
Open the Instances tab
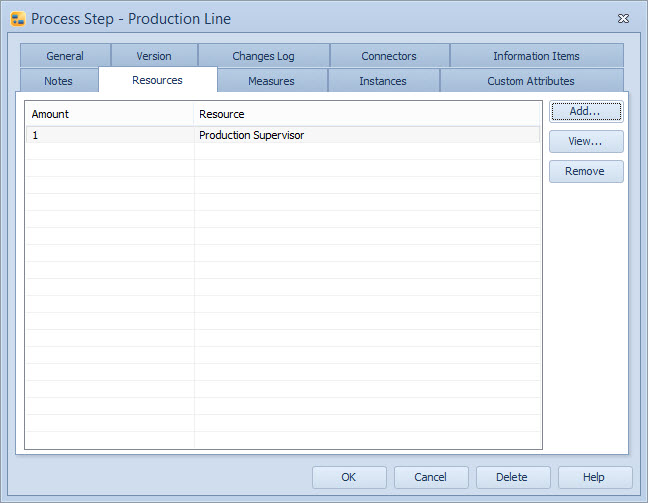pyautogui.click(x=383, y=81)
